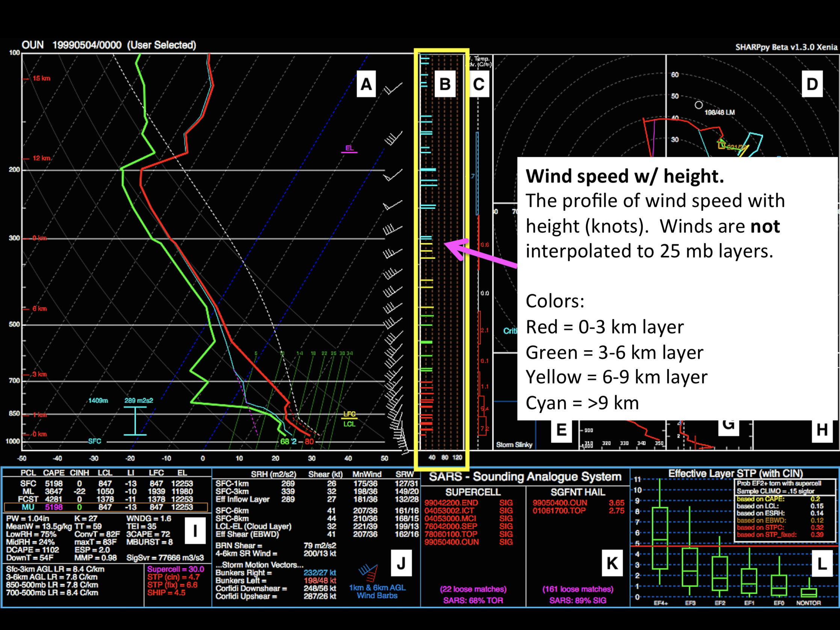Click the SigSvr = 77666 m3/s3 value
Viewport: 840px width, 630px height.
pos(165,558)
